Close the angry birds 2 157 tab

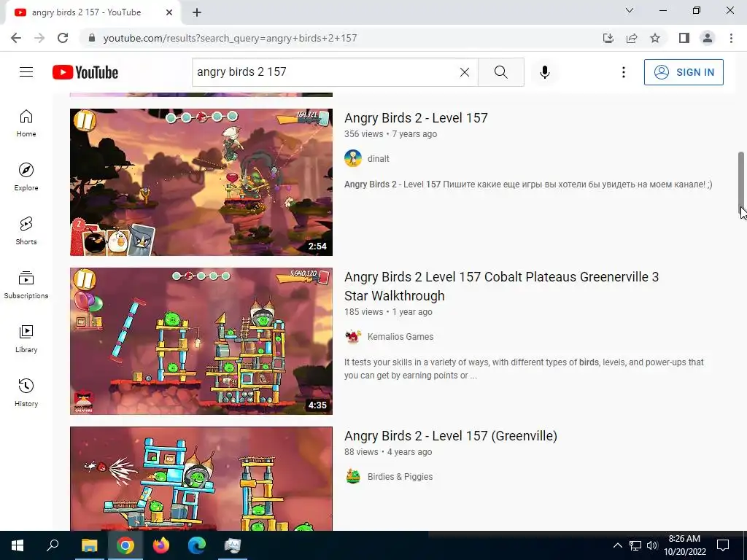tap(169, 12)
